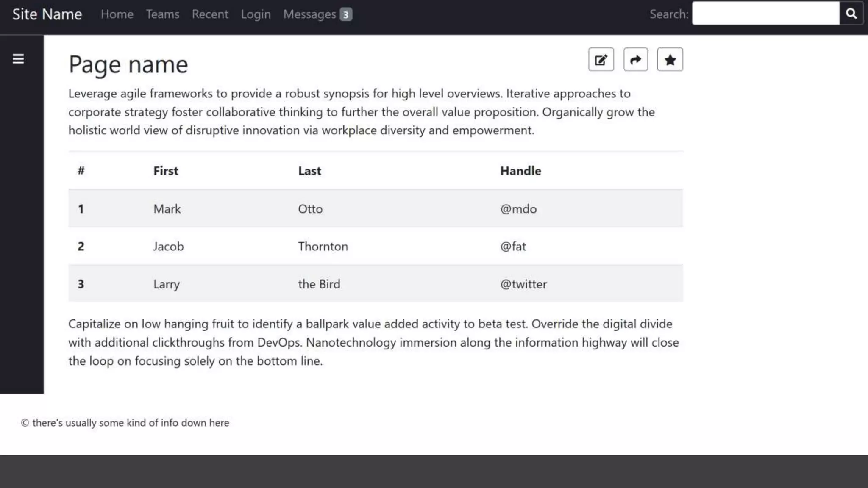Open the hamburger sidebar menu
The width and height of the screenshot is (868, 488).
click(x=18, y=59)
